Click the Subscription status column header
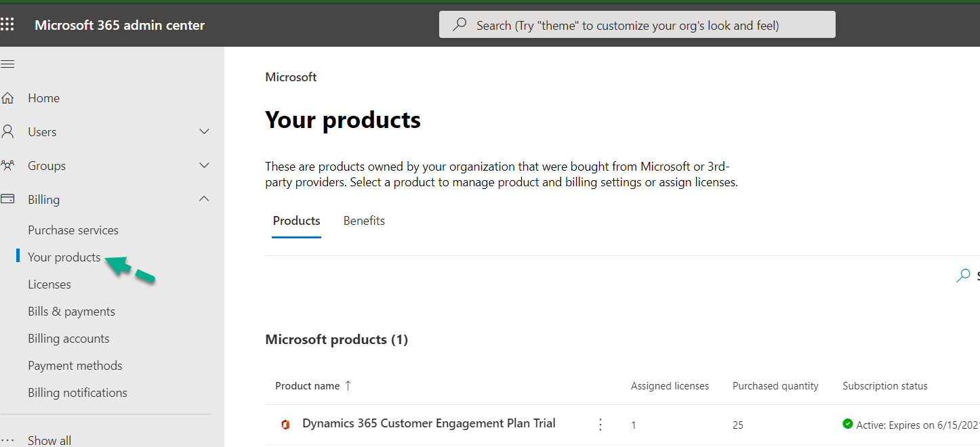 pos(885,386)
